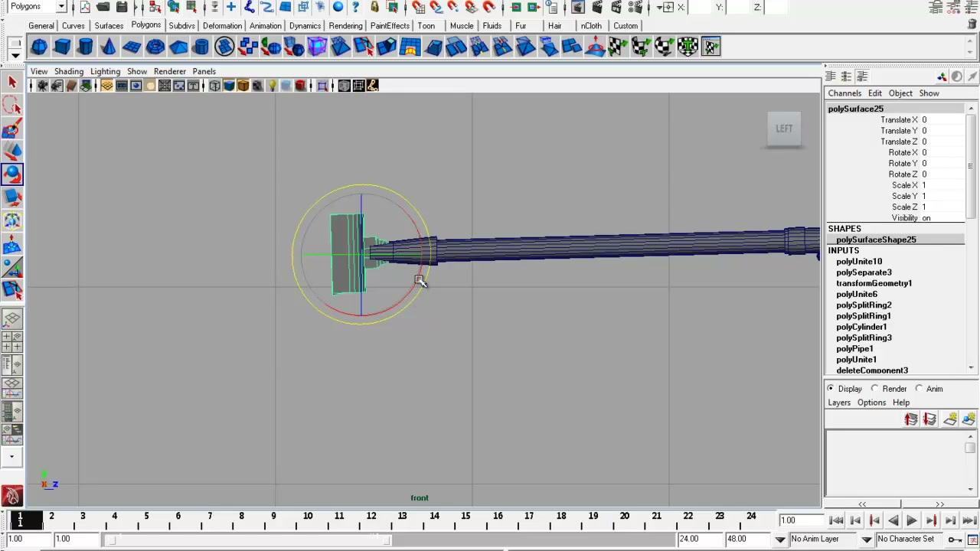Viewport: 980px width, 551px height.
Task: Open the shelf options arrow menu
Action: [15, 55]
